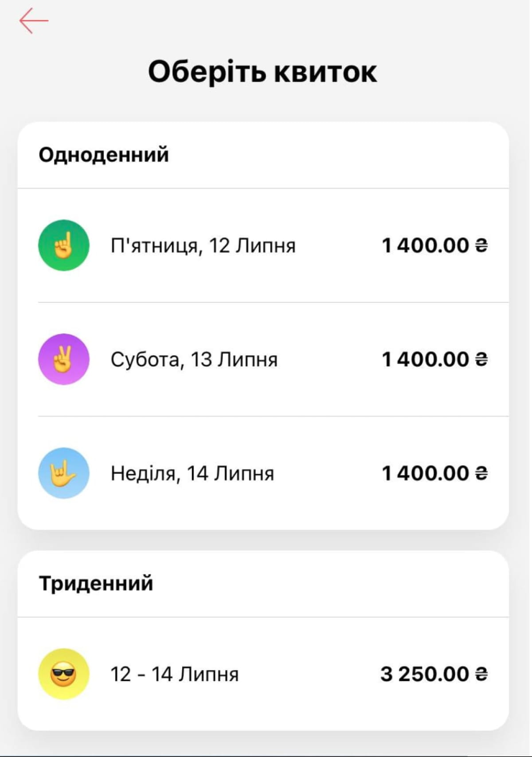Tap the purple peace-sign emoji icon
The image size is (532, 757).
tap(64, 359)
